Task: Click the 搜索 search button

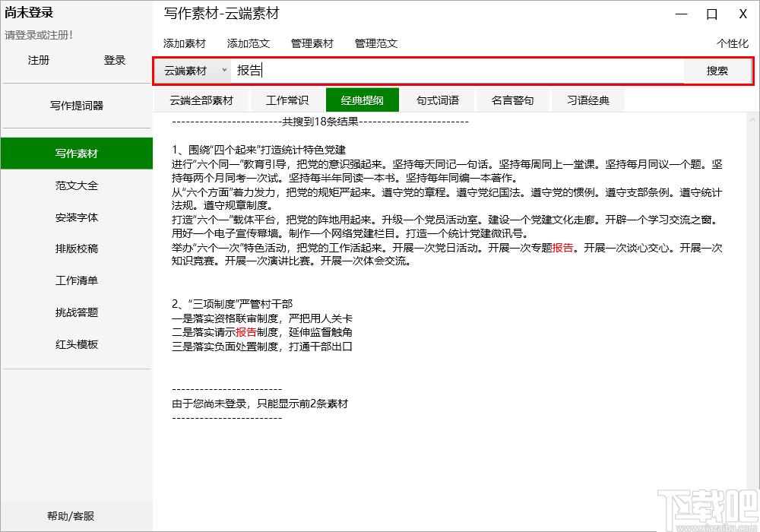Action: 717,71
